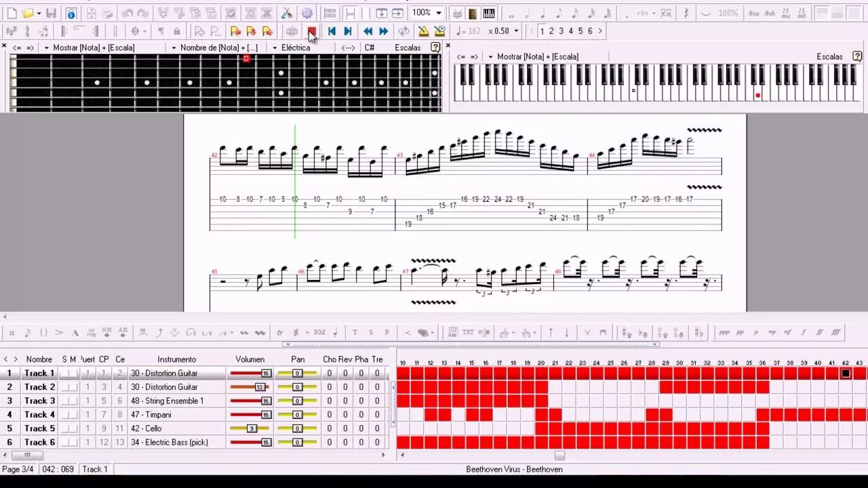This screenshot has width=868, height=488.
Task: Select track 4 in toolbar track numbers
Action: coord(570,31)
